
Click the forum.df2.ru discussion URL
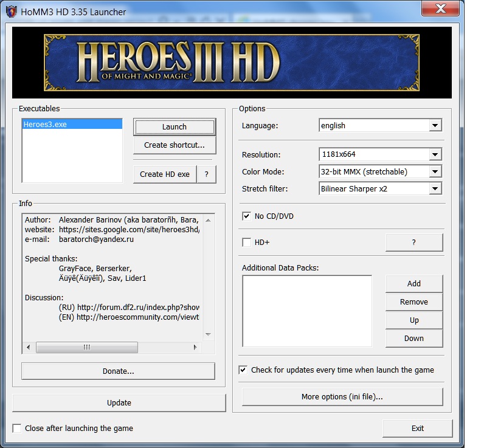(x=138, y=308)
